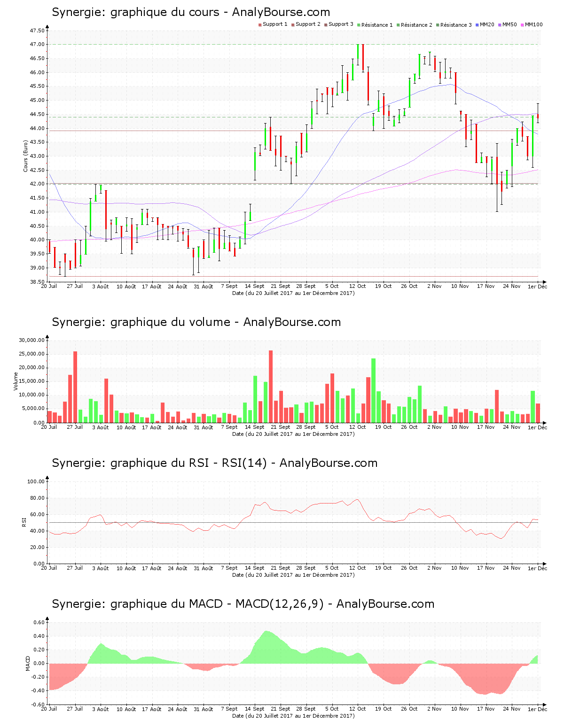
Task: Click the 25,000.00 volume axis value
Action: [x=32, y=354]
